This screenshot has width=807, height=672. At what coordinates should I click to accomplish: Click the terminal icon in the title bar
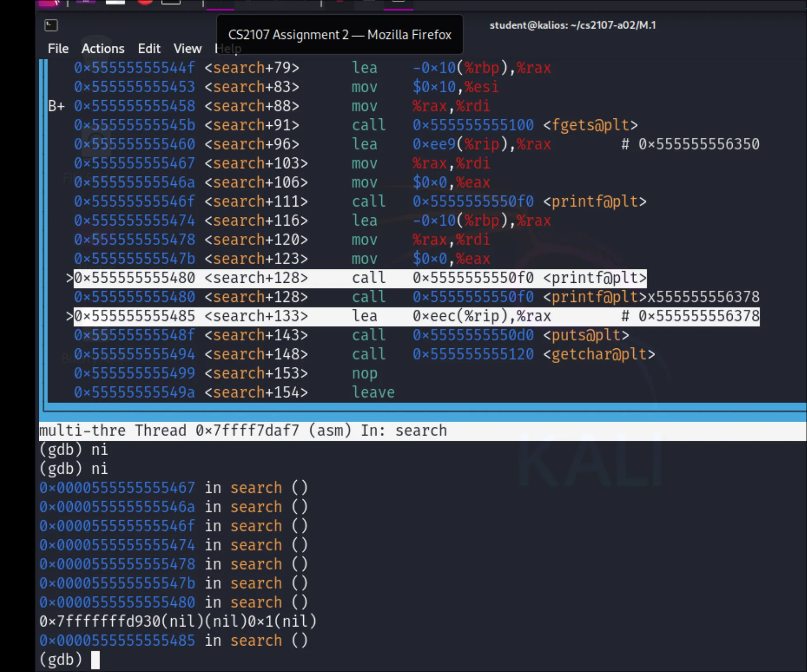(x=51, y=25)
